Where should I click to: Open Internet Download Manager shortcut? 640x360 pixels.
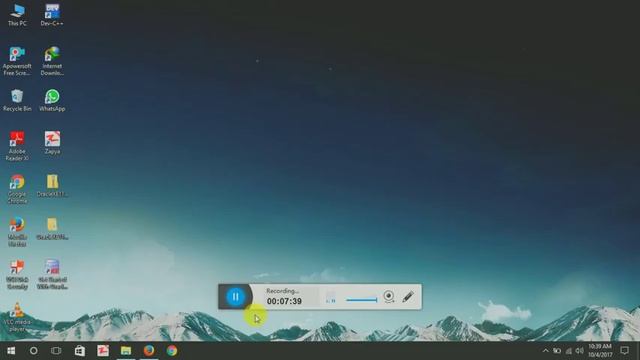(x=52, y=61)
